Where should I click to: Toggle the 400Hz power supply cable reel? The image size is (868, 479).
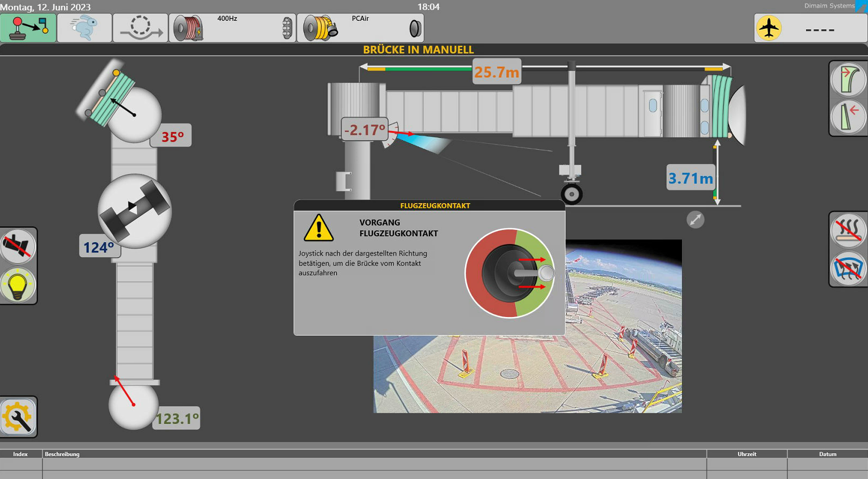(232, 28)
